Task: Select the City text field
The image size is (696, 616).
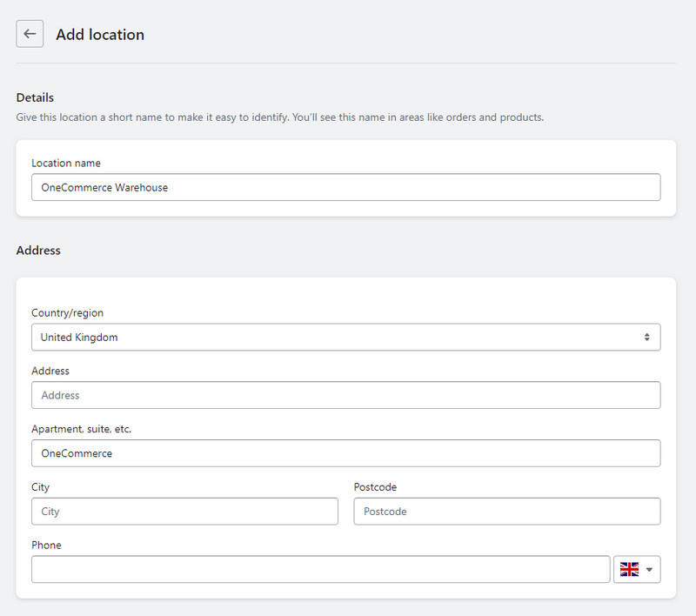Action: (184, 512)
